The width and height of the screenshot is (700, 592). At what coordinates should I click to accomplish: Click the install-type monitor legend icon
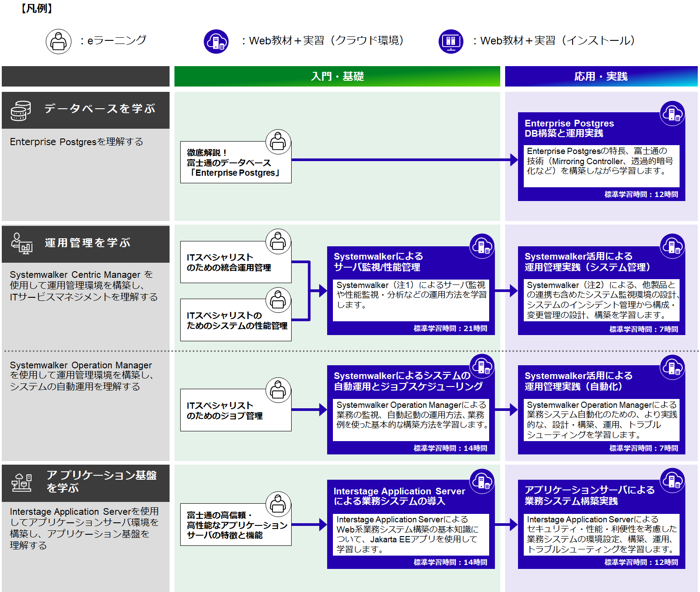click(x=451, y=42)
